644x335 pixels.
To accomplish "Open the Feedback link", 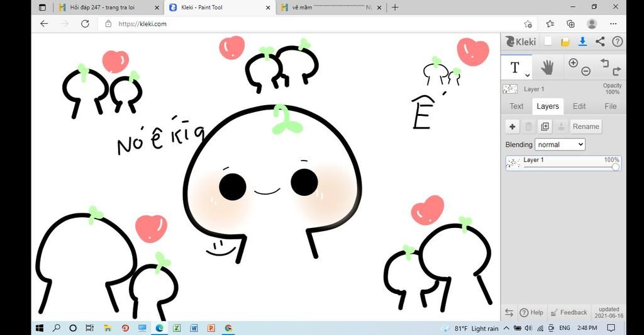I will click(569, 312).
